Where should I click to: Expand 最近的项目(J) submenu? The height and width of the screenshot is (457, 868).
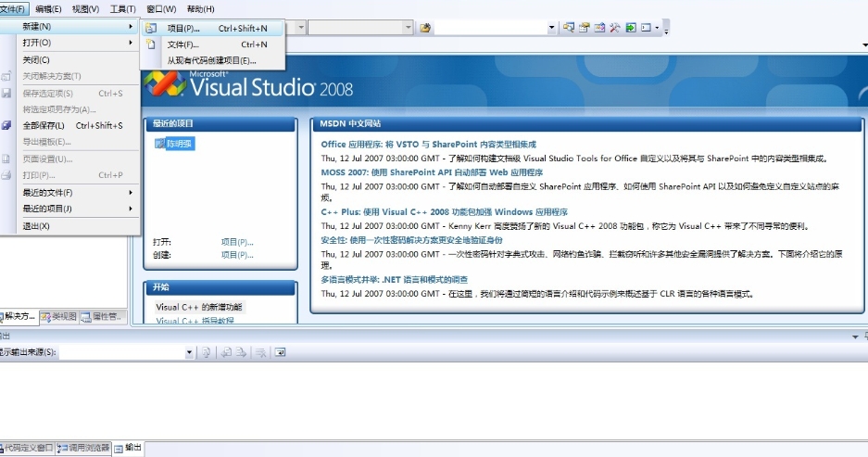coord(69,209)
